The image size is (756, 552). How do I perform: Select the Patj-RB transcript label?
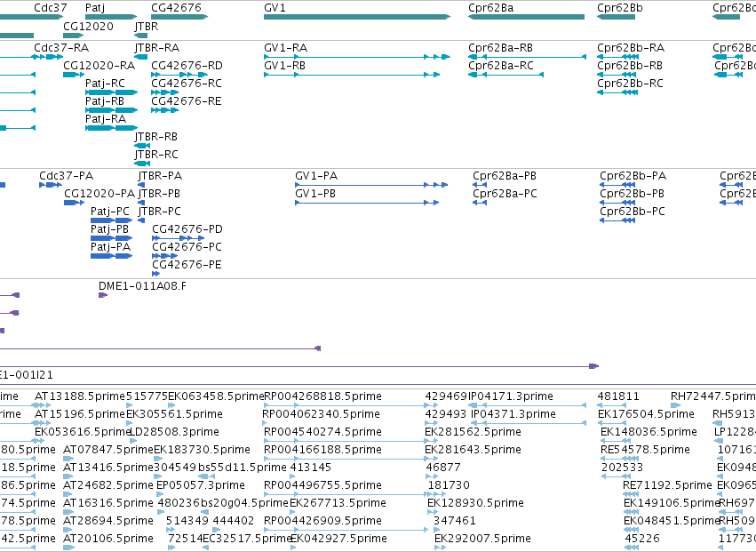105,100
